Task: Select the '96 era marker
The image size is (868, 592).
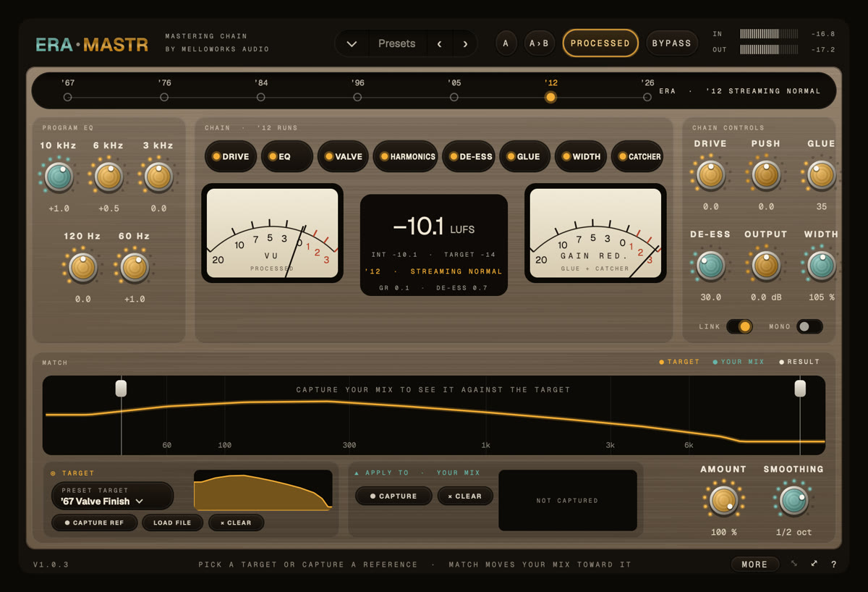Action: tap(357, 97)
